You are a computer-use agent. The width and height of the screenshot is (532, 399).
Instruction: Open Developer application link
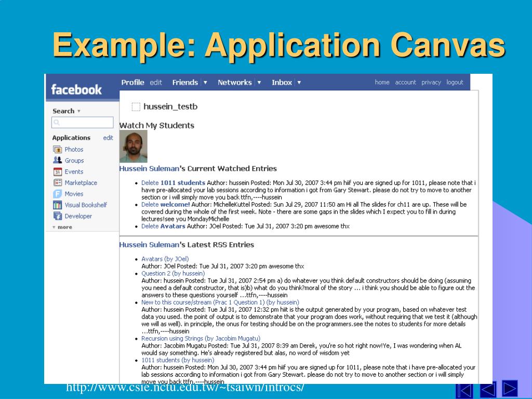point(78,216)
